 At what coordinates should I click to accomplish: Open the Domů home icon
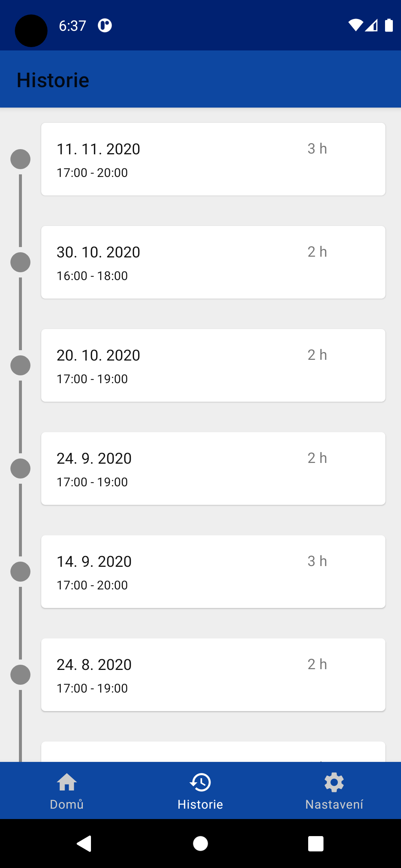coord(67,782)
